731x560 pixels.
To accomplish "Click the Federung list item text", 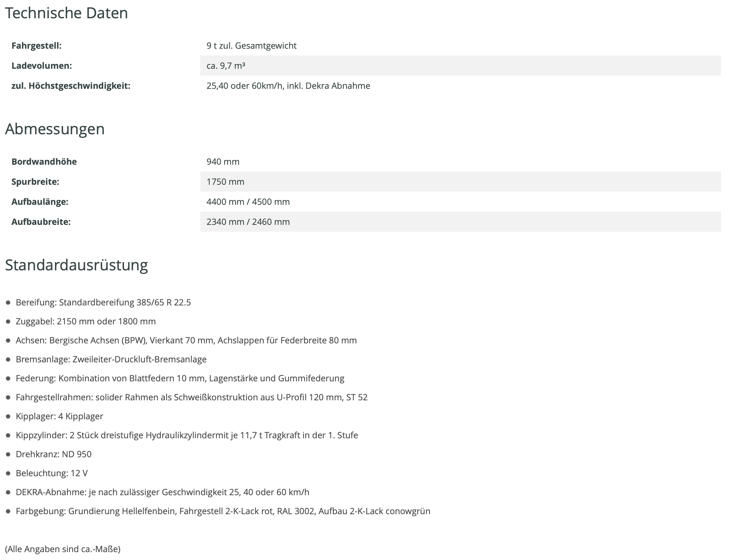I will coord(180,378).
